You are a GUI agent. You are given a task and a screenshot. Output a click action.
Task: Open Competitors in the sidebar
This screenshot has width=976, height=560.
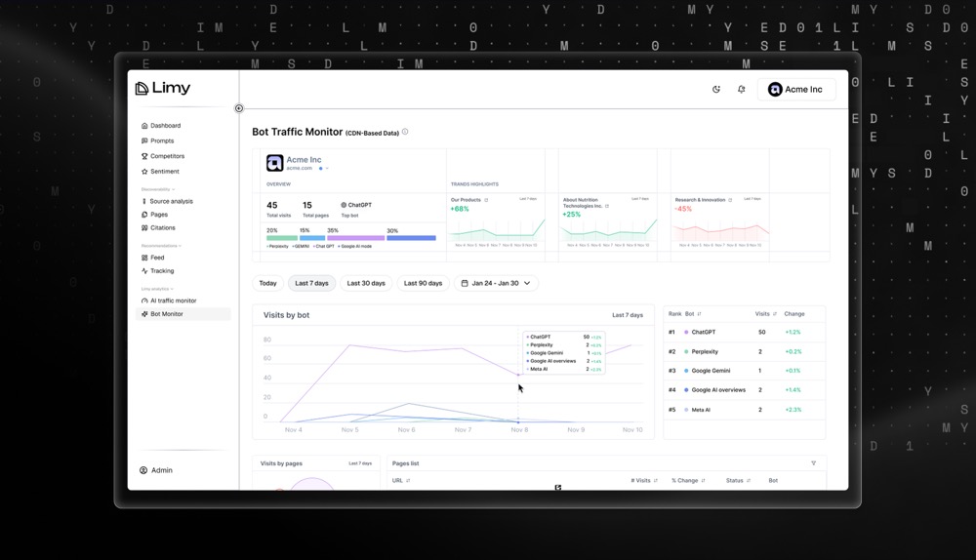pyautogui.click(x=167, y=156)
